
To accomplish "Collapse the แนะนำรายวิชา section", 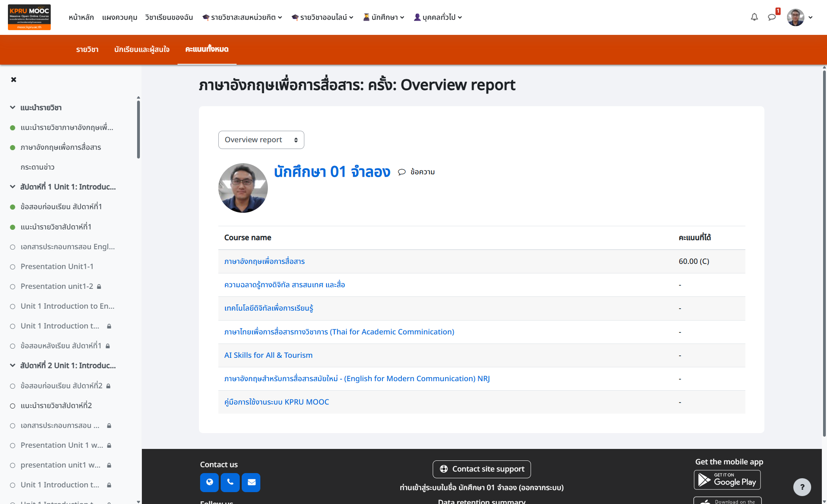I will 13,107.
